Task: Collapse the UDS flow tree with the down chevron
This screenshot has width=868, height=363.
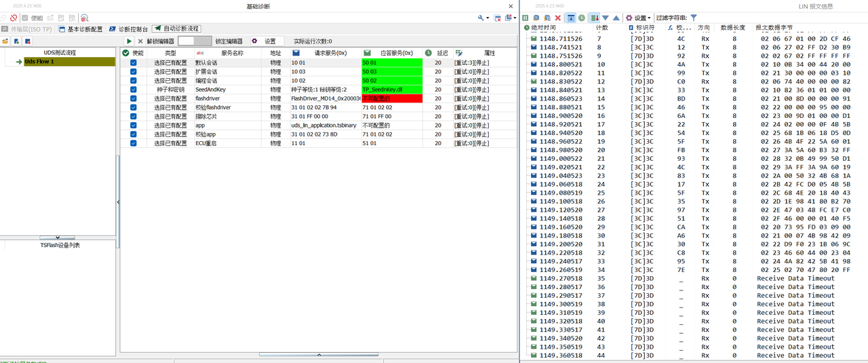Action: [x=58, y=237]
